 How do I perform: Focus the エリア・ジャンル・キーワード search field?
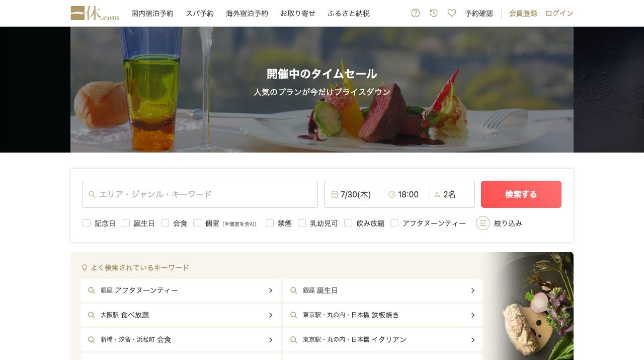pyautogui.click(x=200, y=194)
